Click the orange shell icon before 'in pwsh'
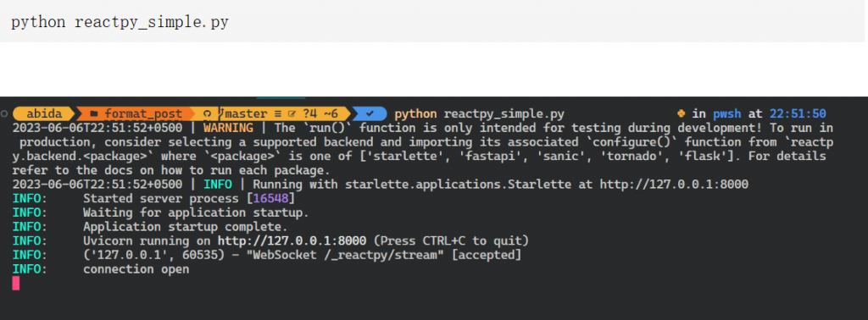 [682, 113]
